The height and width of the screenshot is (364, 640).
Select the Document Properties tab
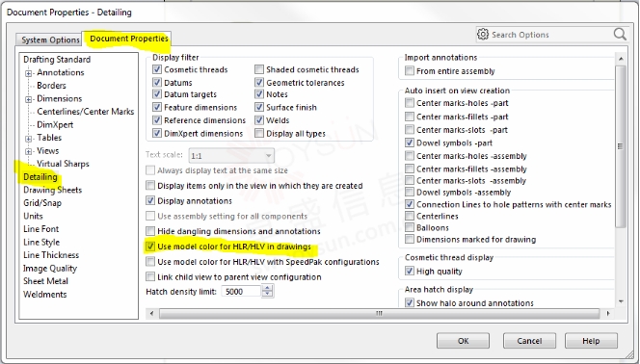click(129, 39)
